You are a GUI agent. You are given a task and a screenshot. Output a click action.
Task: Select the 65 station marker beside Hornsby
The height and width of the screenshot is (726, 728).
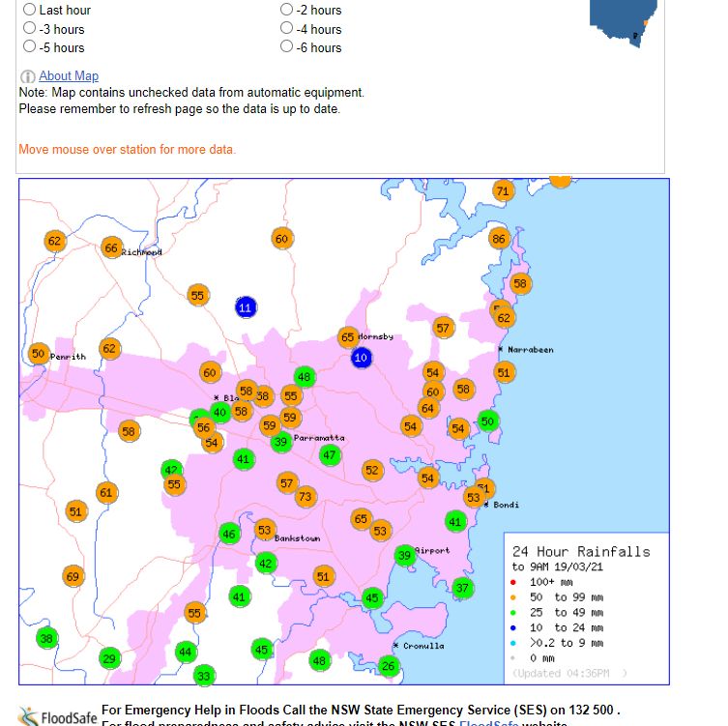pyautogui.click(x=348, y=337)
